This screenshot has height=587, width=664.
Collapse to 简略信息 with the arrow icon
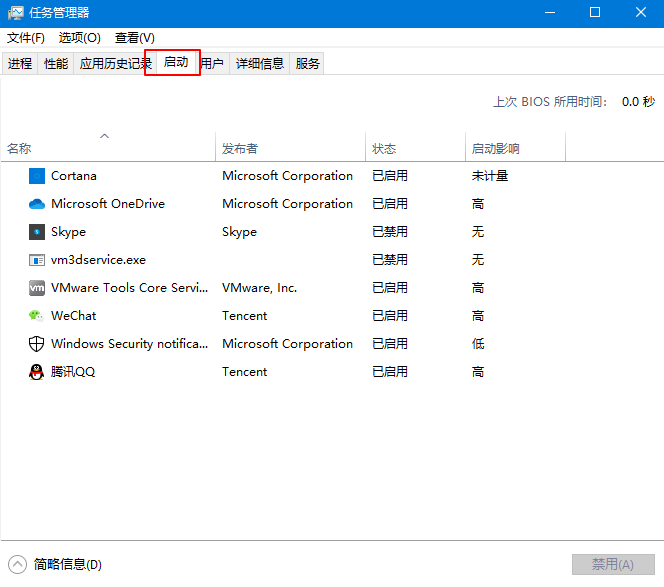[x=17, y=565]
